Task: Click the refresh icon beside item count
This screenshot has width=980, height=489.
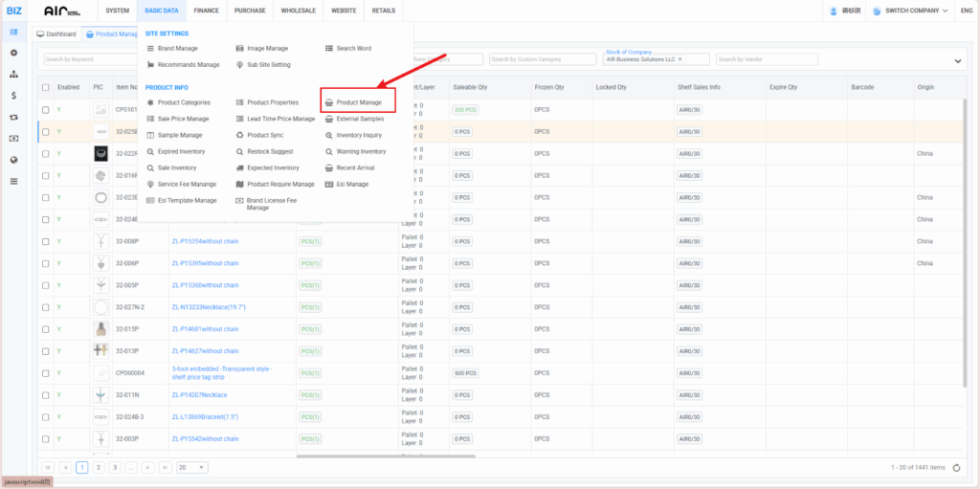Action: coord(957,467)
